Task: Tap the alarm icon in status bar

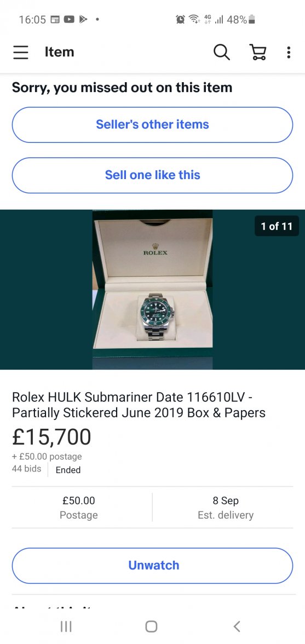Action: [x=180, y=19]
